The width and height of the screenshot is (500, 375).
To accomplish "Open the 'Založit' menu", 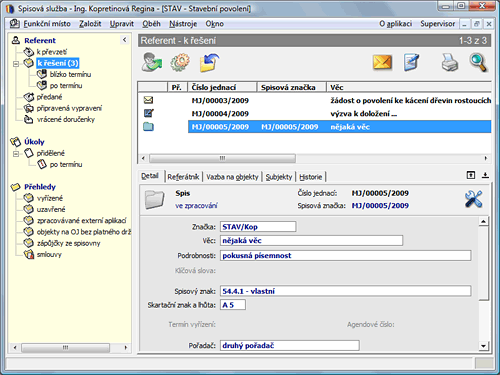I will click(x=90, y=24).
